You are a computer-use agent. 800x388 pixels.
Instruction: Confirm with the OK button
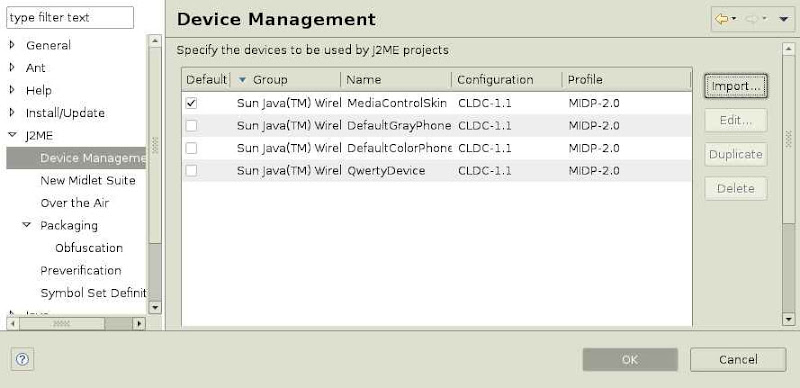[x=630, y=360]
